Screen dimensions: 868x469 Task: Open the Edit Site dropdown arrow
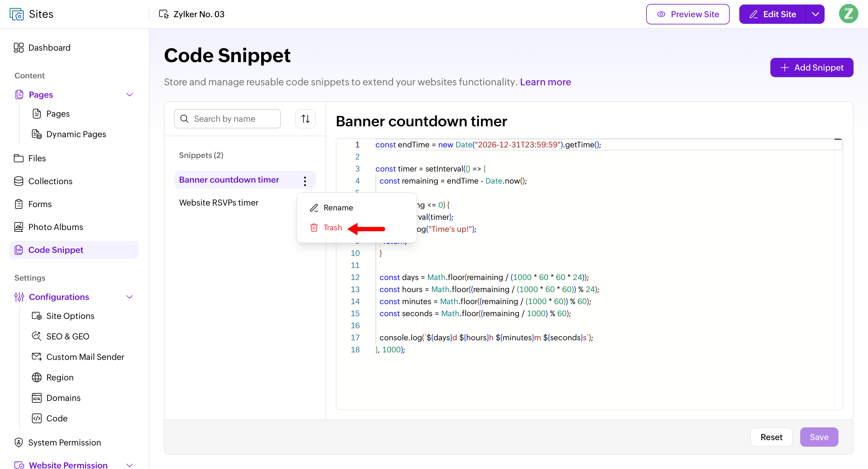[x=815, y=14]
